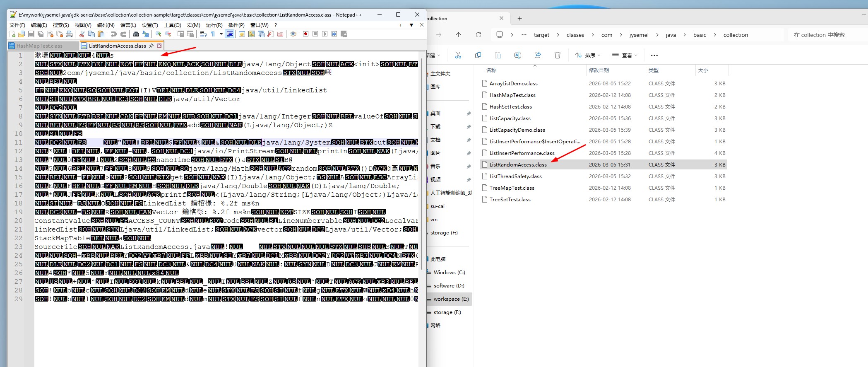Click the Zoom In magnifier icon
868x367 pixels.
[x=158, y=34]
